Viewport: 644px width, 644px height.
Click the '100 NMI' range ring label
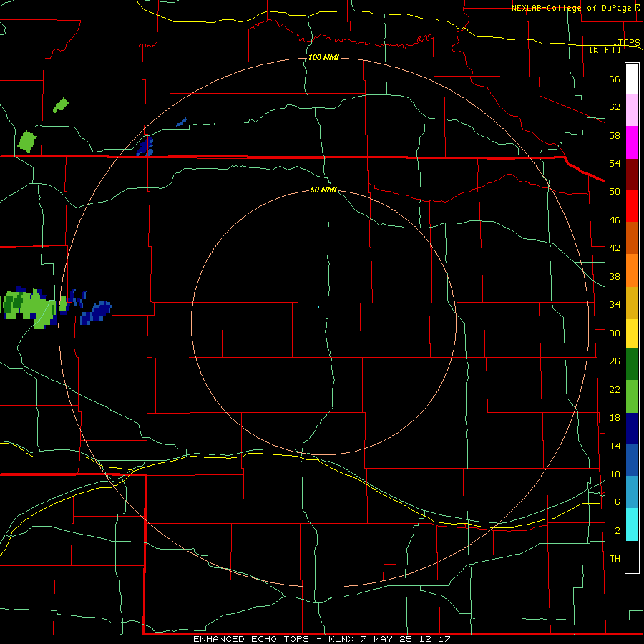(x=323, y=57)
